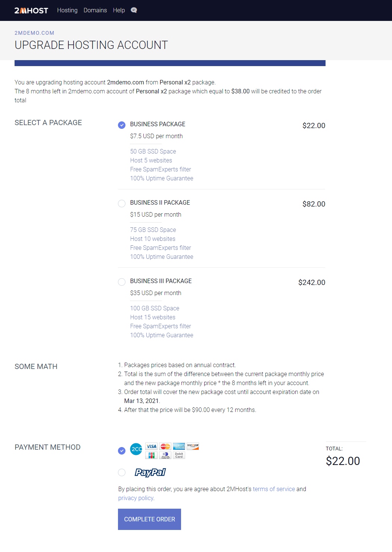Open the Domains menu
The image size is (392, 552).
[95, 10]
